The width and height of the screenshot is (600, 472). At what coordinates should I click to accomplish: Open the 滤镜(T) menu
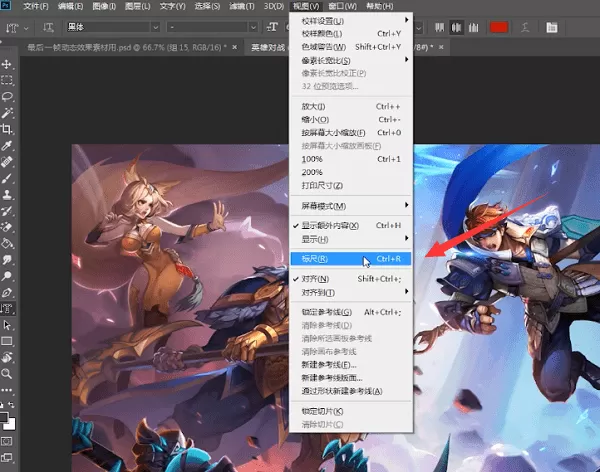tap(241, 6)
